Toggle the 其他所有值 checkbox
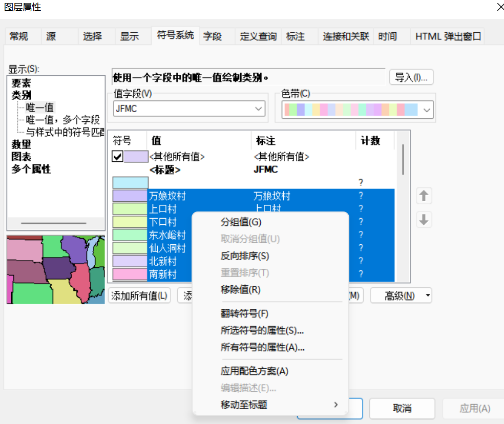Viewport: 504px width, 424px height. [117, 157]
